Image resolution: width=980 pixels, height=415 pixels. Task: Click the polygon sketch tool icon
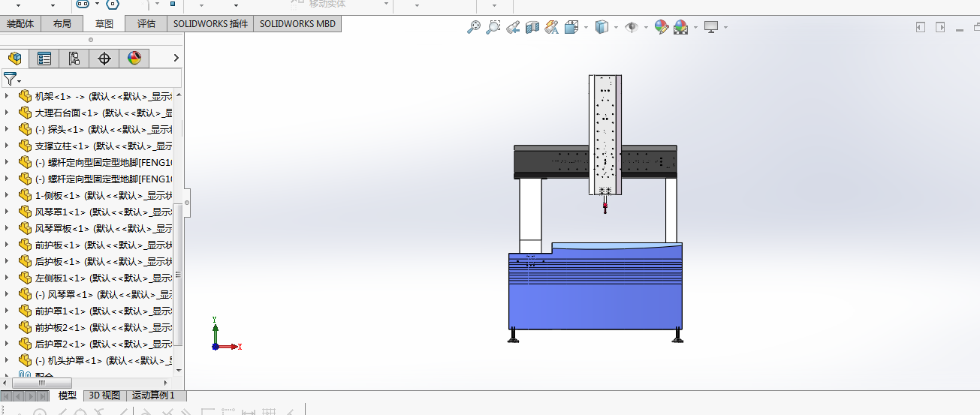112,3
